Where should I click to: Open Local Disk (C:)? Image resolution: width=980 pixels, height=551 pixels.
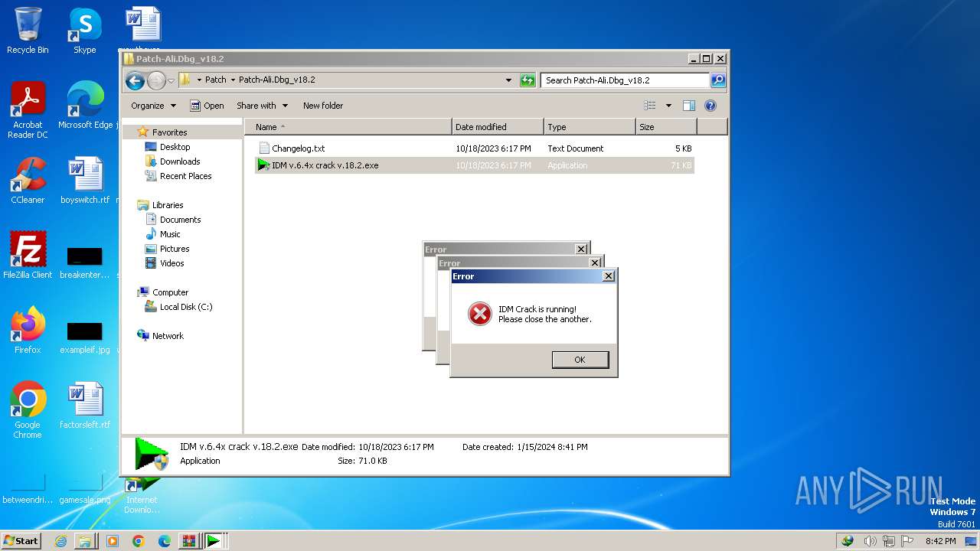186,307
